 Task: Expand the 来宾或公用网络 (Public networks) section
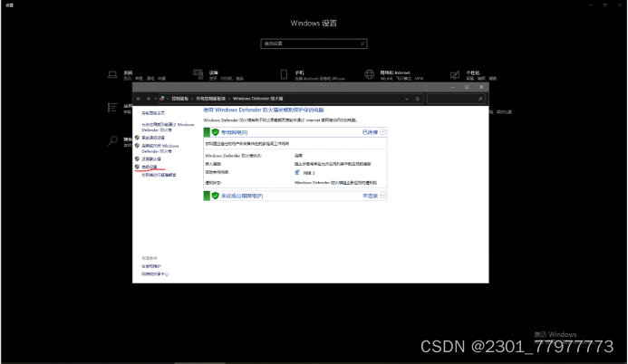(383, 196)
